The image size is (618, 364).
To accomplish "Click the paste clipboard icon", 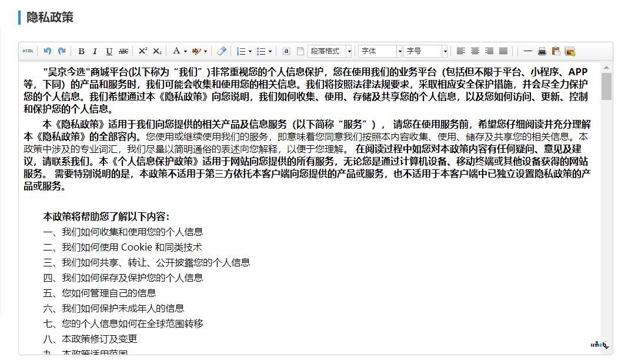I will (x=556, y=51).
